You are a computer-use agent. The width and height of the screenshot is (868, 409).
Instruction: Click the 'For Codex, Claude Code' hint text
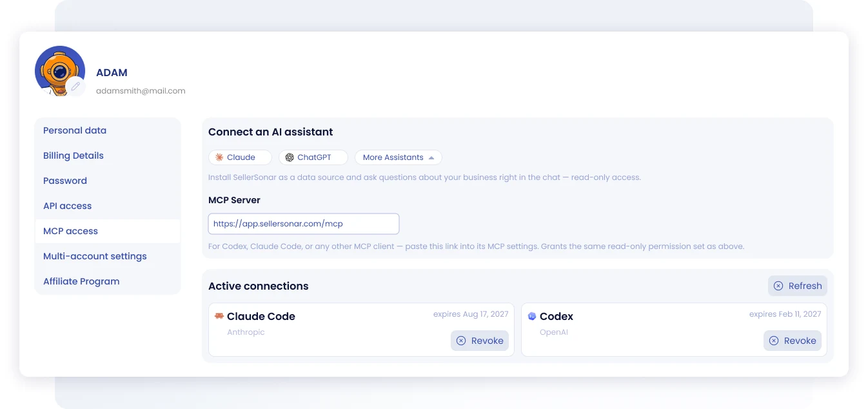pos(476,246)
